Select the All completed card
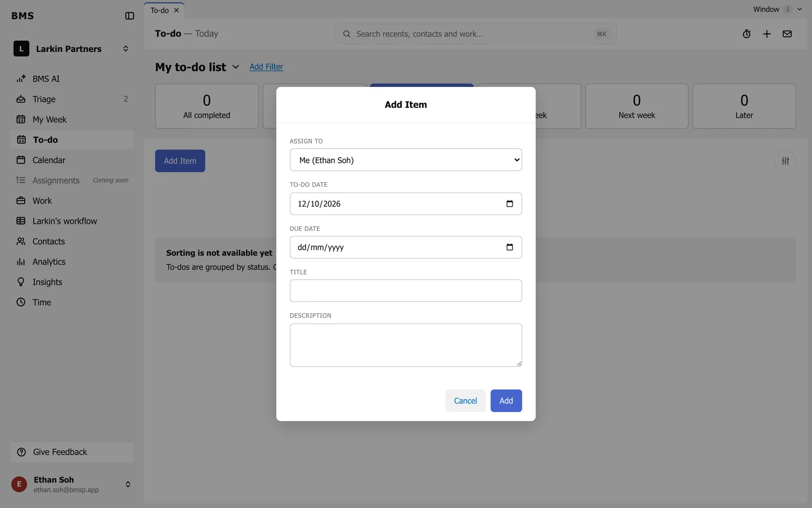Screen dimensions: 812x508 click(207, 106)
